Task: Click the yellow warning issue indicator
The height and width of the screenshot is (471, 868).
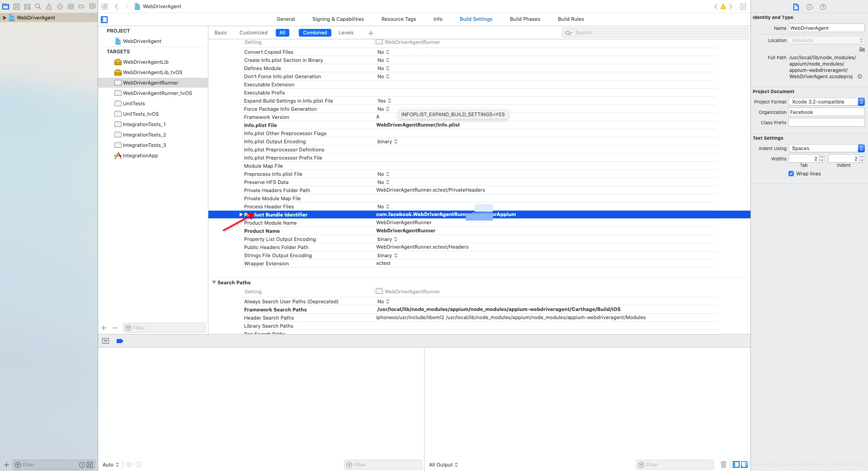Action: [723, 6]
